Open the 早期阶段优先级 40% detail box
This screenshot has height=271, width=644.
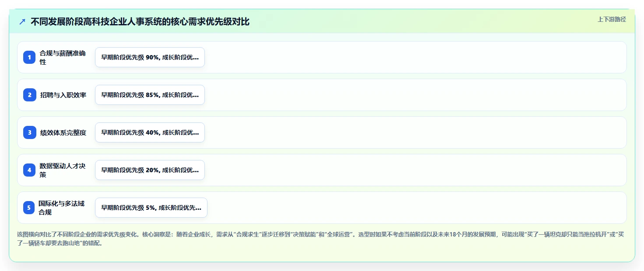coord(150,132)
